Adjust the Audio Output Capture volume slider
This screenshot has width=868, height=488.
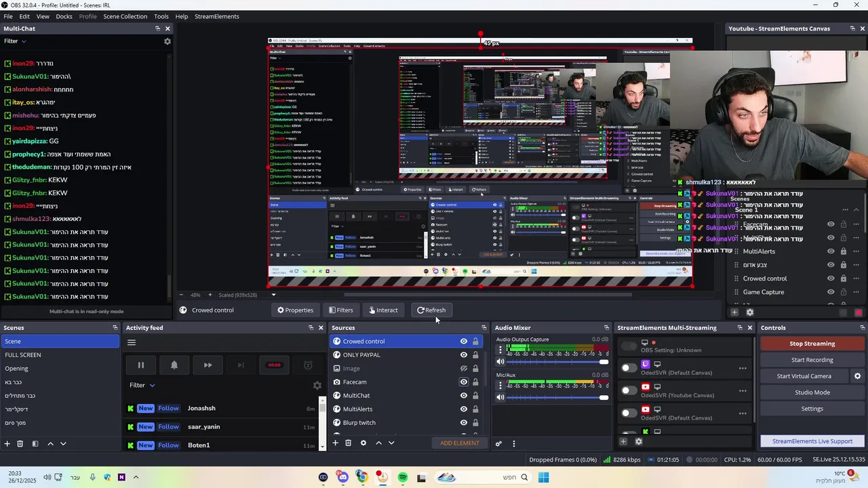pyautogui.click(x=557, y=361)
